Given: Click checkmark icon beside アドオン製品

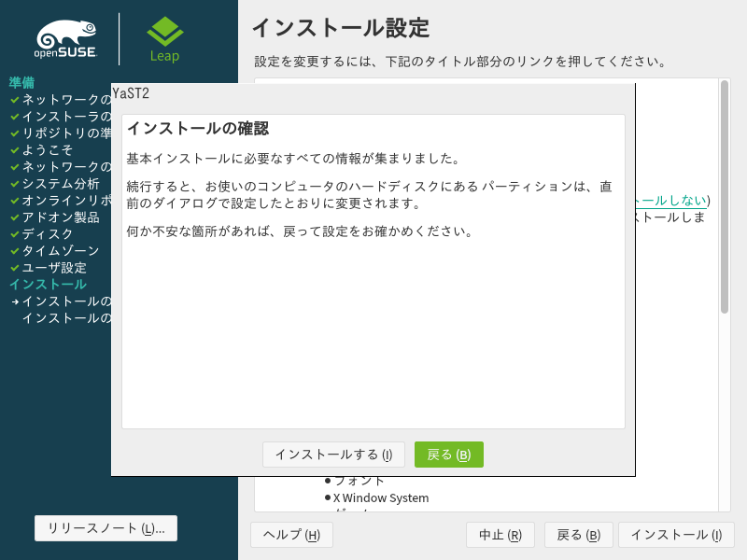Looking at the screenshot, I should coord(15,217).
